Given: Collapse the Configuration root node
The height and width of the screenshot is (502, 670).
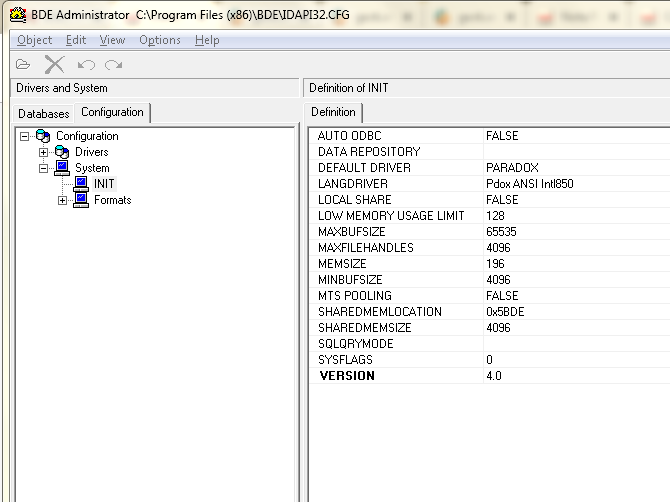Looking at the screenshot, I should pos(24,136).
